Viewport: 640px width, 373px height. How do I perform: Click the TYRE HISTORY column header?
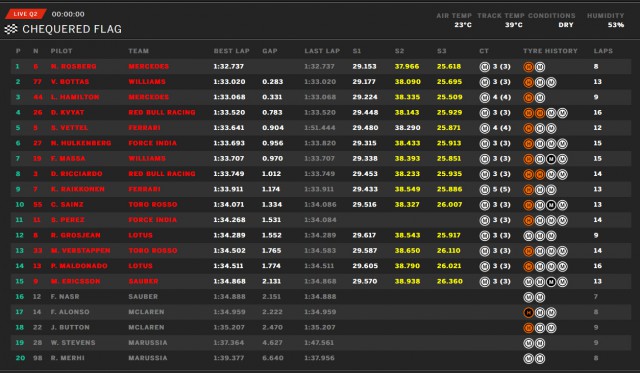pyautogui.click(x=550, y=51)
